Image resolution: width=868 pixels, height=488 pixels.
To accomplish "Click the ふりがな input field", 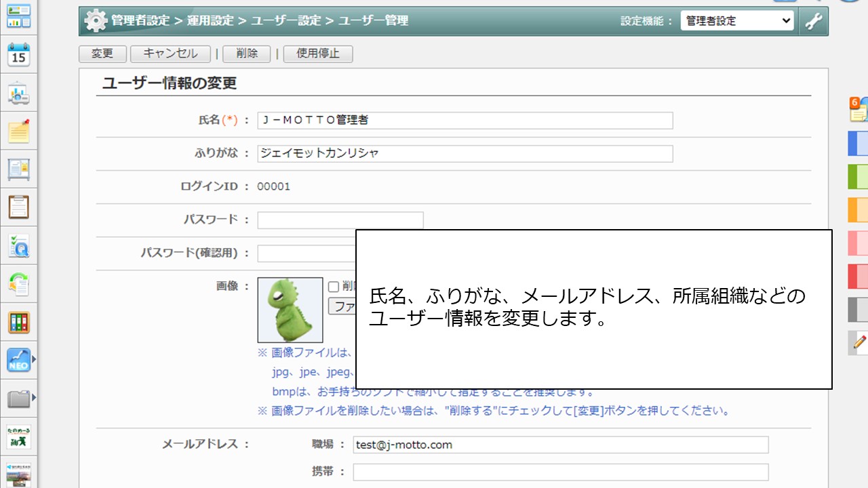I will pyautogui.click(x=465, y=154).
